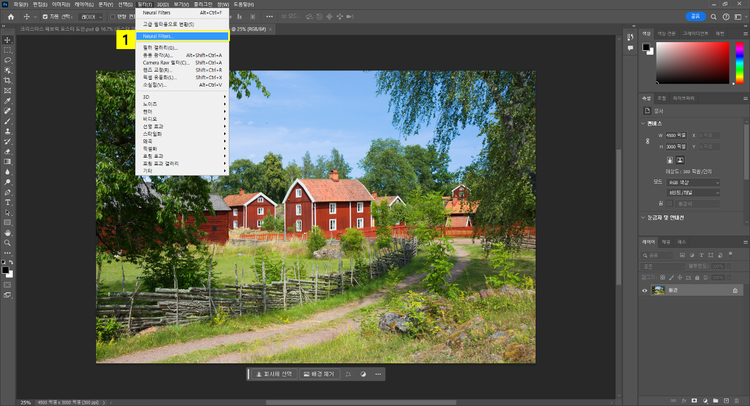Open the workspace switcher dropdown
Image resolution: width=750 pixels, height=406 pixels.
738,17
